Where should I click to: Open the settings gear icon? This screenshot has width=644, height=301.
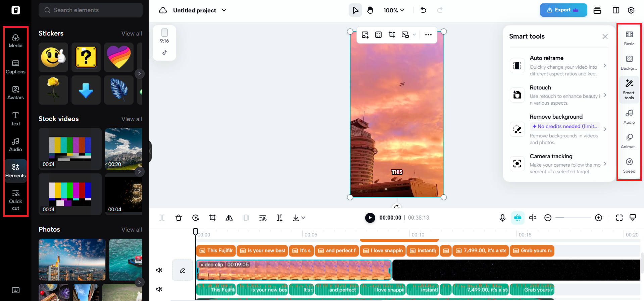coord(631,10)
